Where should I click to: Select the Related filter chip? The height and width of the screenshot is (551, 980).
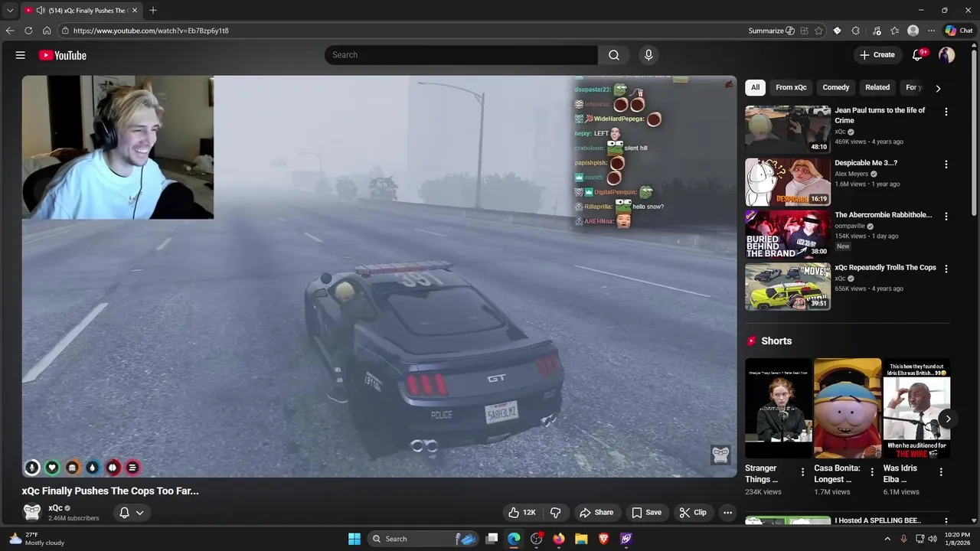(877, 87)
